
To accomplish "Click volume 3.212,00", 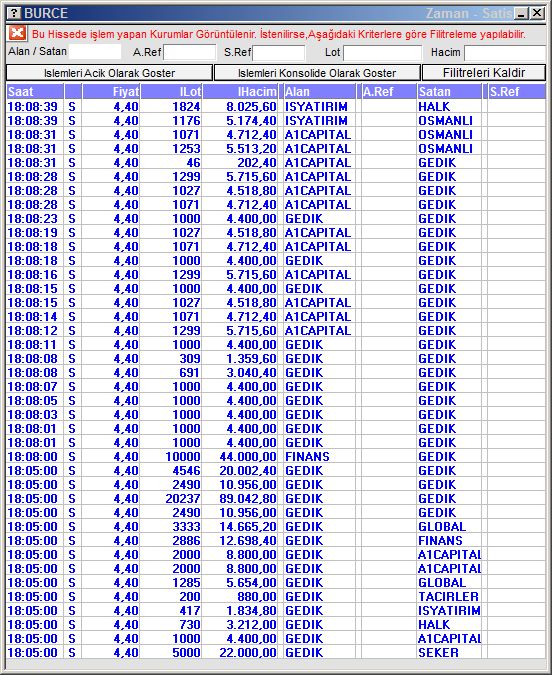I will point(251,624).
